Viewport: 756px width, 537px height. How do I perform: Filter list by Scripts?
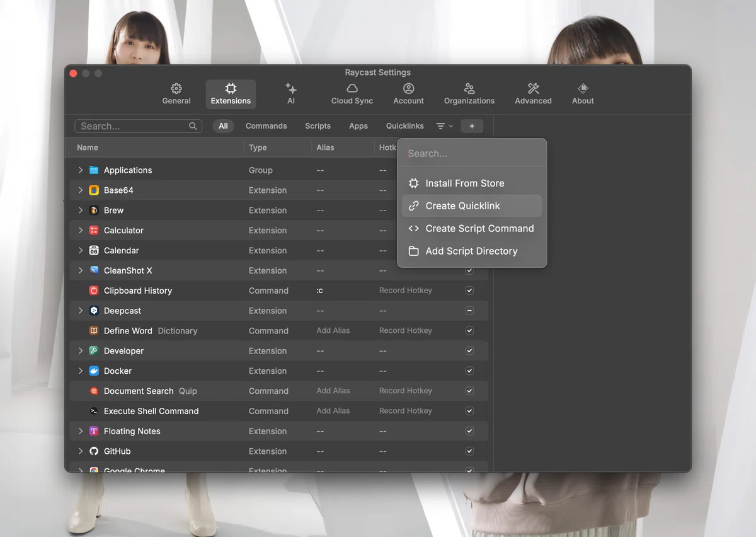(x=318, y=126)
